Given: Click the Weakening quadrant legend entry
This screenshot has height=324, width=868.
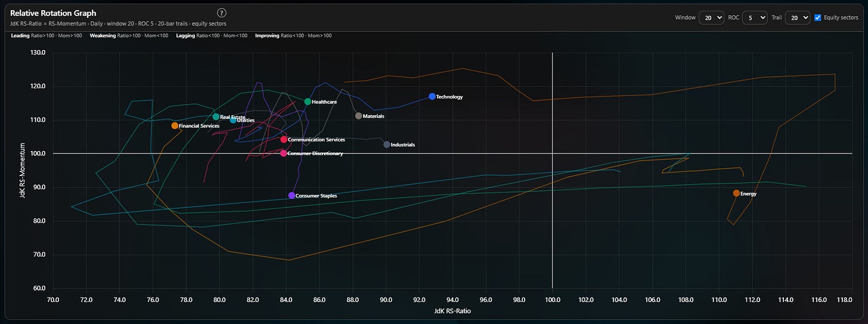Looking at the screenshot, I should point(129,36).
